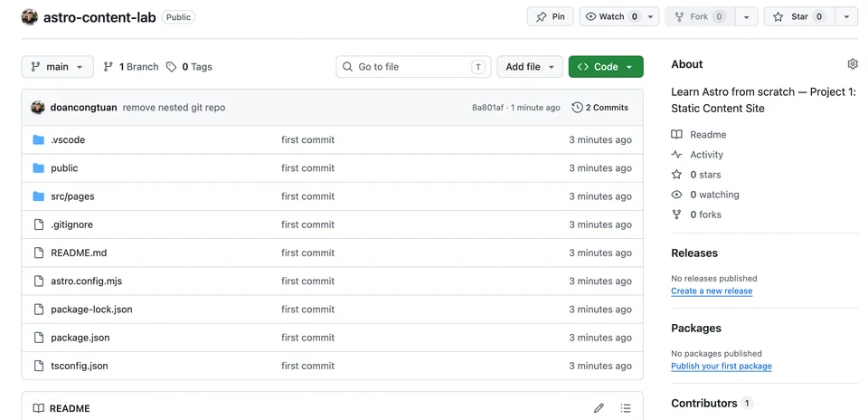Open the package.json file name

(80, 338)
